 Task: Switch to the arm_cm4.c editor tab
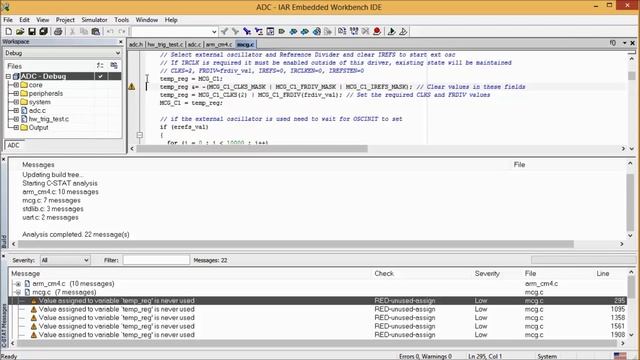[x=219, y=44]
